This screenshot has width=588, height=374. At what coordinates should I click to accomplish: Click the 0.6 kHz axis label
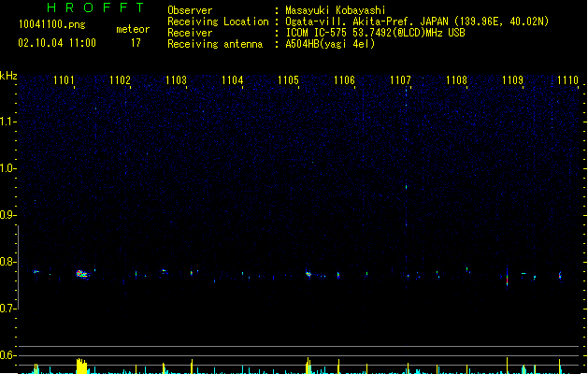pos(7,355)
